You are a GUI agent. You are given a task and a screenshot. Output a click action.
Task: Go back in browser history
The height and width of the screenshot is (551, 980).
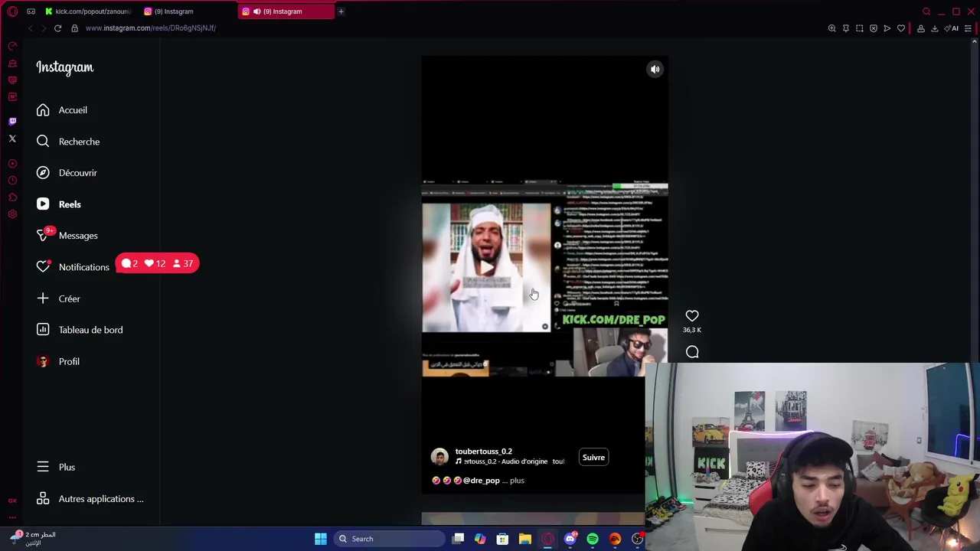coord(30,28)
